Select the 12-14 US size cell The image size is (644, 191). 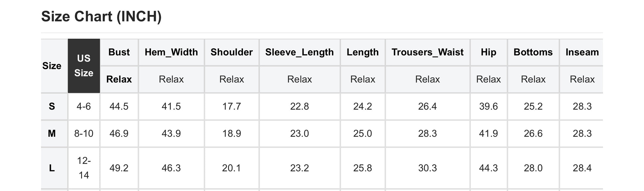[x=84, y=168]
